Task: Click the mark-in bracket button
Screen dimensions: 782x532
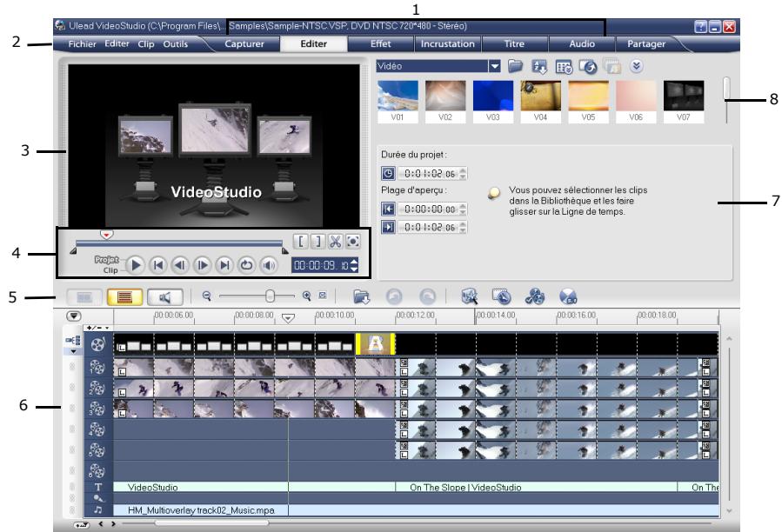Action: click(x=301, y=242)
